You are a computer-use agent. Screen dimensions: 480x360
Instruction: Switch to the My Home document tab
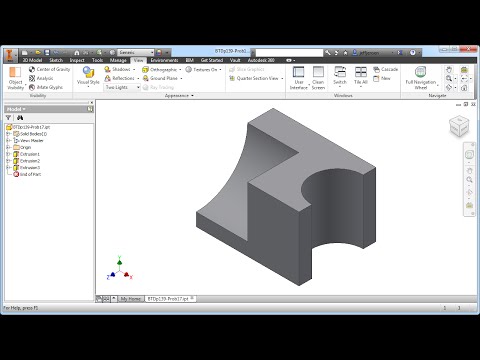(130, 299)
